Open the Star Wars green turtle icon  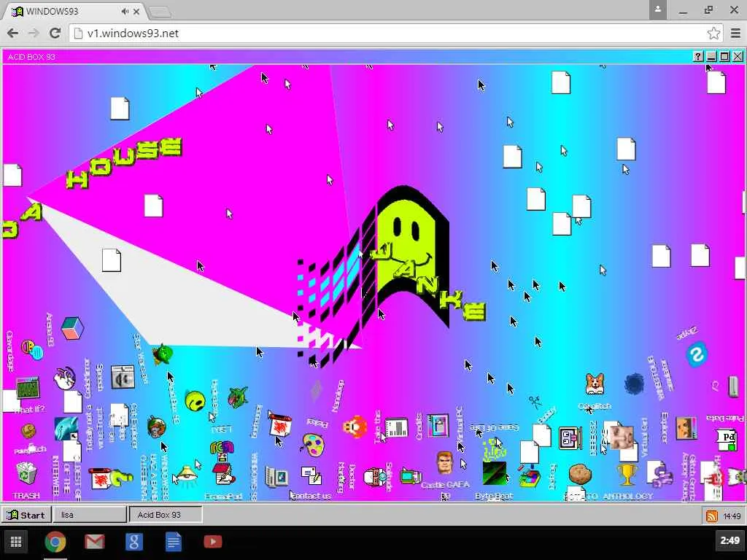pyautogui.click(x=163, y=354)
